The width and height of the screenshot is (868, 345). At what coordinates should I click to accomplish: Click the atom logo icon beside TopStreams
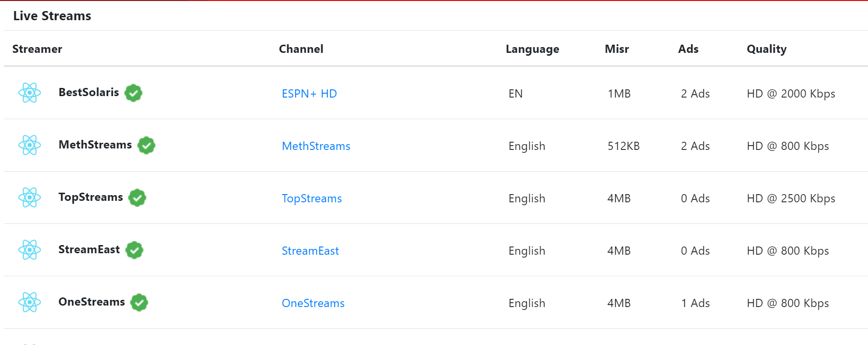tap(29, 197)
